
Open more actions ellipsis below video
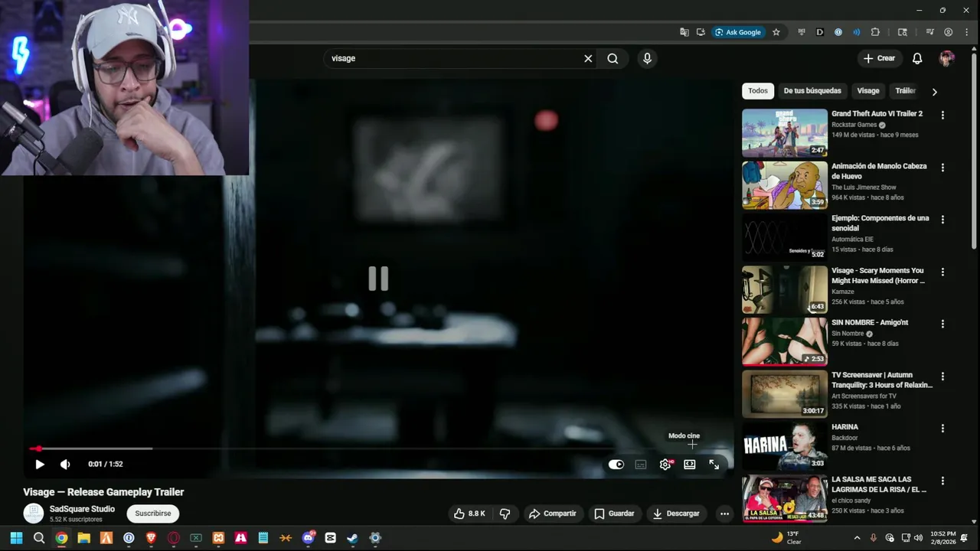coord(724,514)
